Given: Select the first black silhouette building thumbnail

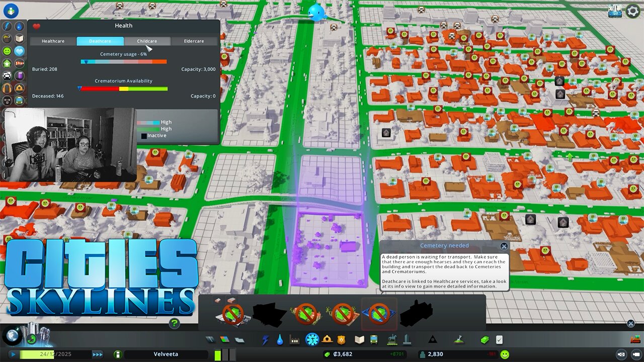Looking at the screenshot, I should (x=270, y=314).
